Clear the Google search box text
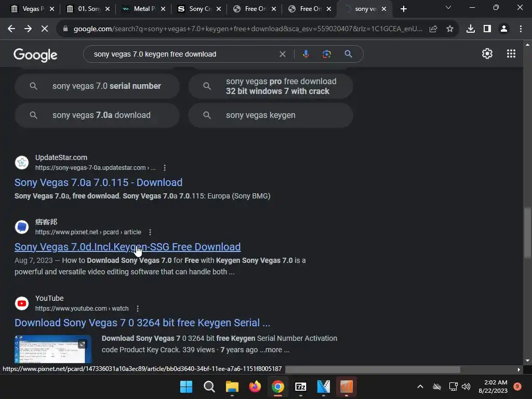 (282, 54)
